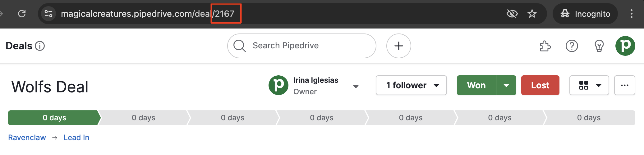Open the arrow next to Won button
The height and width of the screenshot is (155, 644).
pos(506,85)
